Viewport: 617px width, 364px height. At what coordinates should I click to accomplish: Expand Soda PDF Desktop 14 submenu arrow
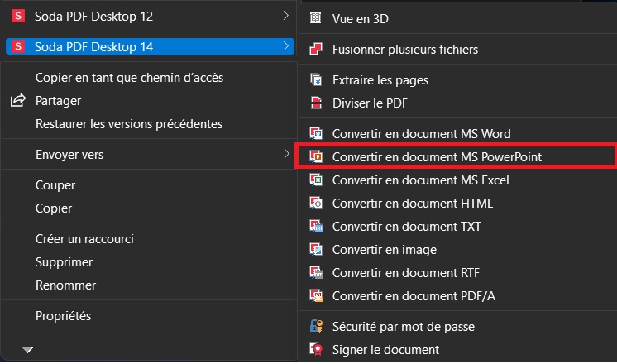[x=285, y=46]
